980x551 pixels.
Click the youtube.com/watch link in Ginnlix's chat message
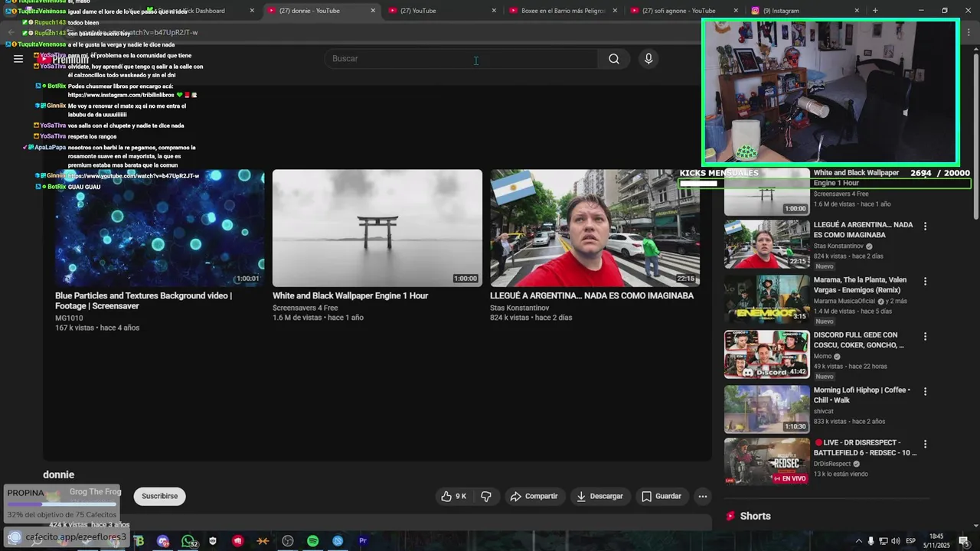(x=133, y=176)
